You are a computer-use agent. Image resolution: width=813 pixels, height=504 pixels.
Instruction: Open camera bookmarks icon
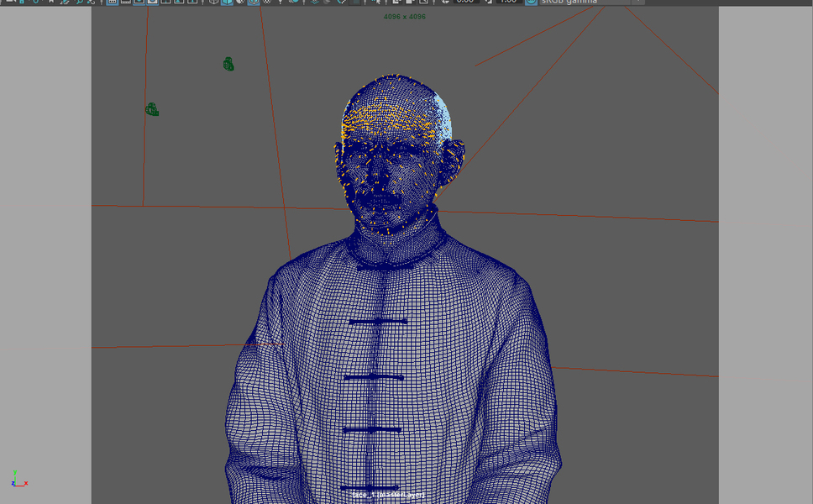(x=50, y=2)
